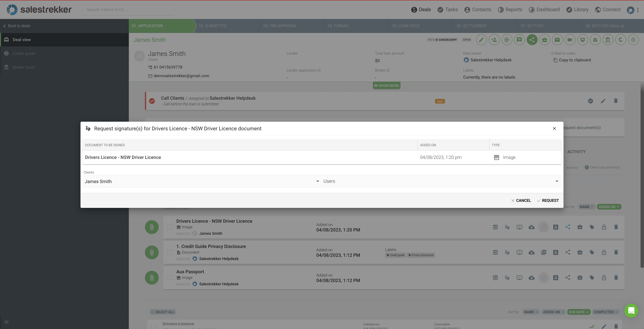
Task: Open Broker tools in sidebar
Action: click(x=65, y=67)
